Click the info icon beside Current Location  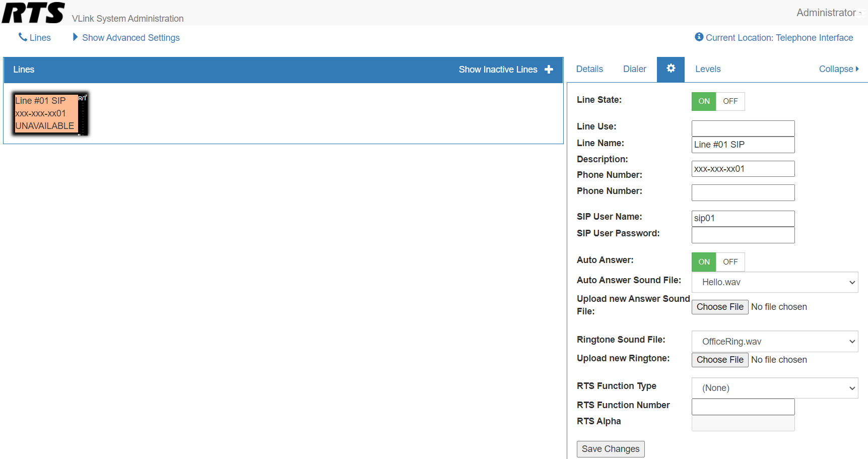[698, 37]
